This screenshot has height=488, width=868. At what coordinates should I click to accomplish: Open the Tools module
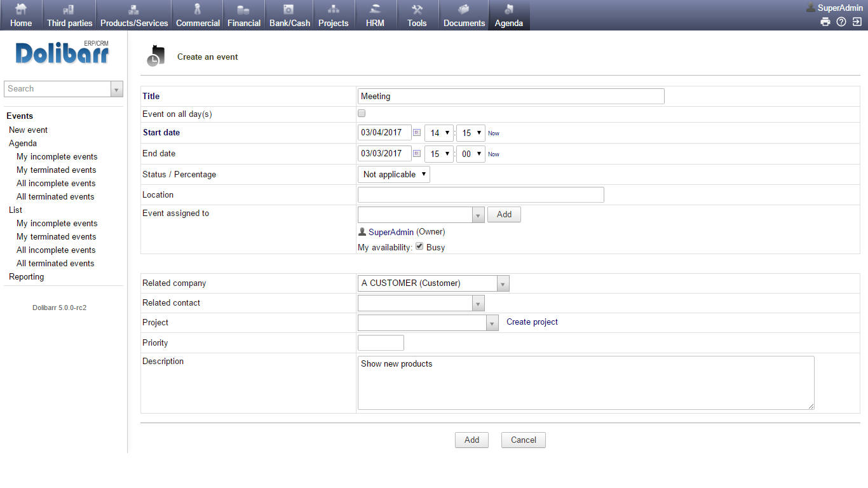[417, 15]
